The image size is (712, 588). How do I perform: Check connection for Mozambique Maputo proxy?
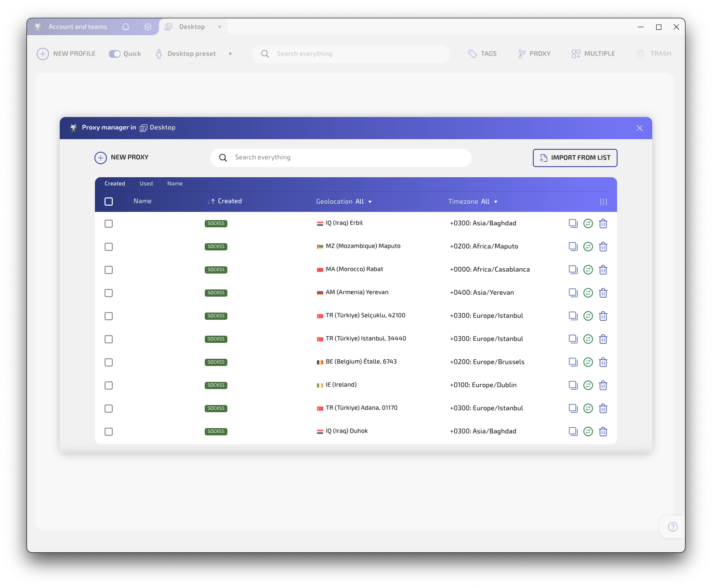click(588, 247)
